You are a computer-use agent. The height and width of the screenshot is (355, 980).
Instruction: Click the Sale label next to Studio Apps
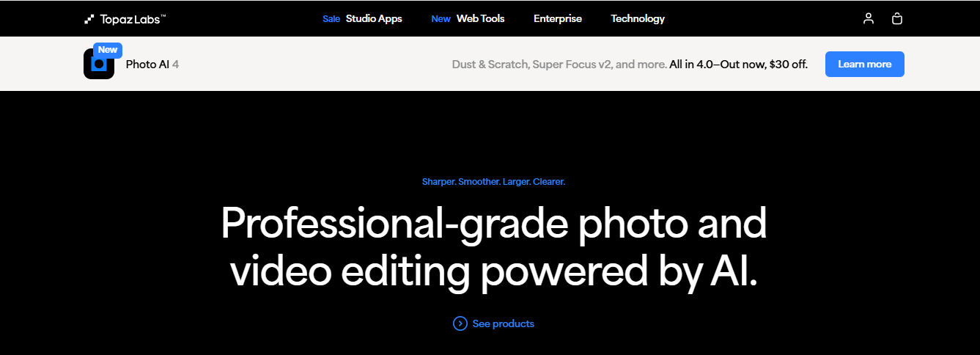(x=331, y=19)
